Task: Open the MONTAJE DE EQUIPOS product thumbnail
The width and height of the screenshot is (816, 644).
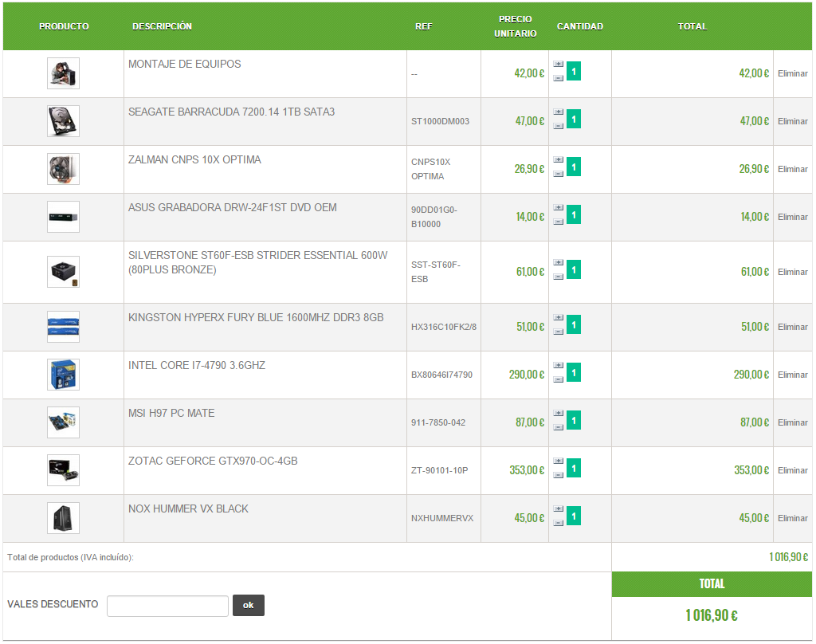Action: click(64, 73)
